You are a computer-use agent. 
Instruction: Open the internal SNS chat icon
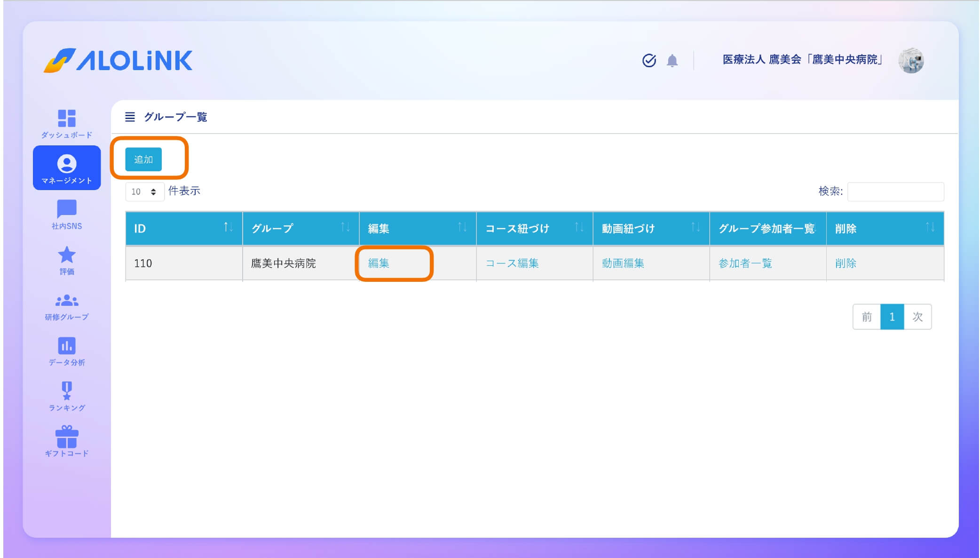coord(66,209)
